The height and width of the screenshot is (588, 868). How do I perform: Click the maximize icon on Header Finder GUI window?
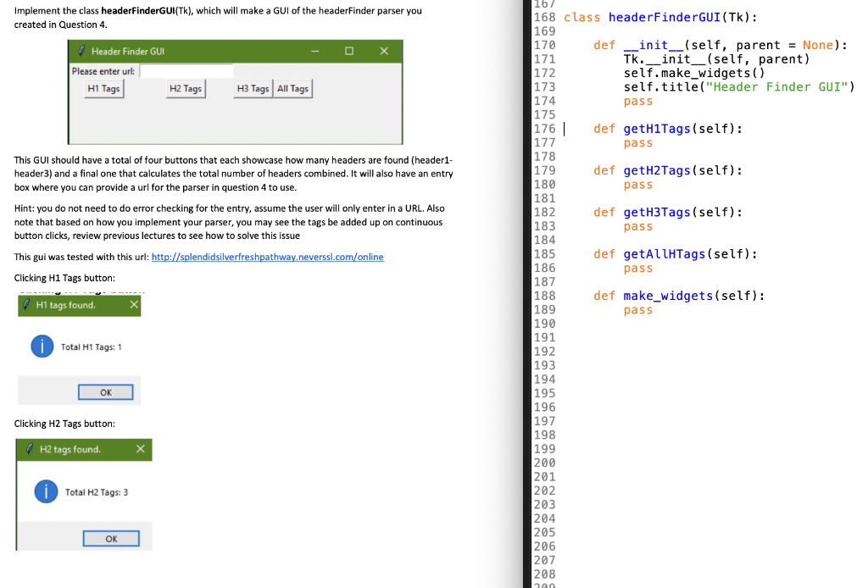click(348, 52)
